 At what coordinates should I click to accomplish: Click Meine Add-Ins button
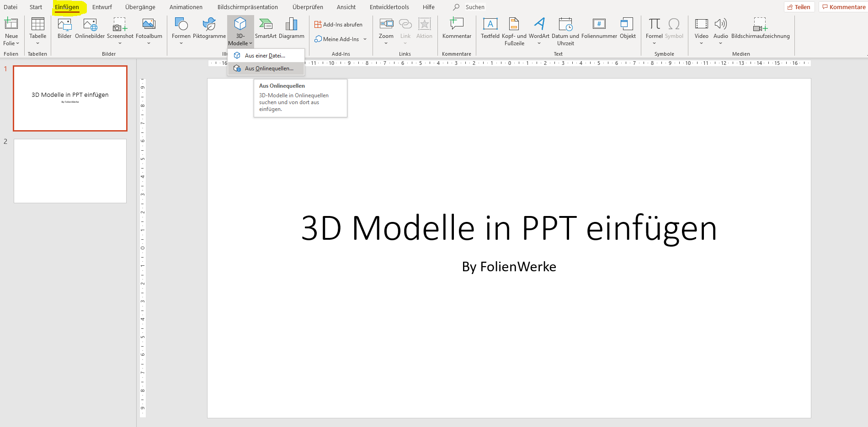[x=337, y=39]
